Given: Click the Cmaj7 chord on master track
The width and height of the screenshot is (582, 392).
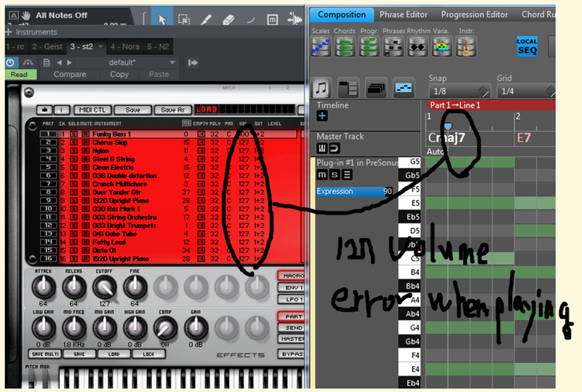Looking at the screenshot, I should [446, 138].
